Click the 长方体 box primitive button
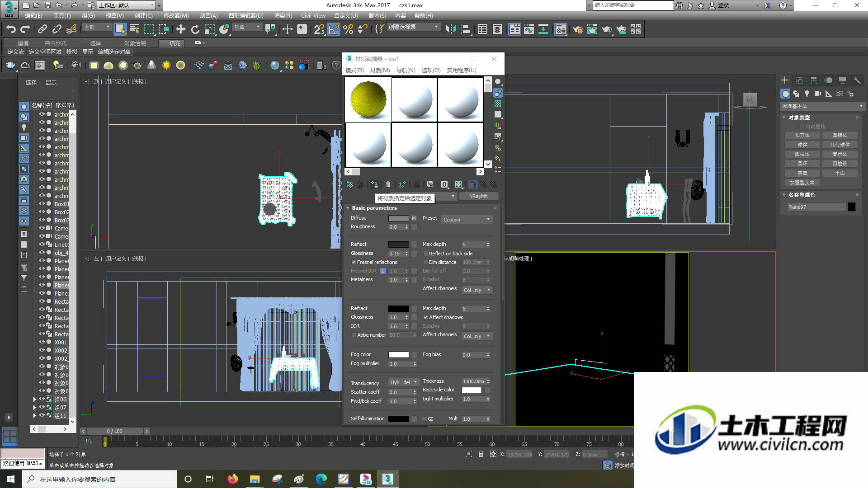Screen dimensions: 868x489 click(802, 135)
